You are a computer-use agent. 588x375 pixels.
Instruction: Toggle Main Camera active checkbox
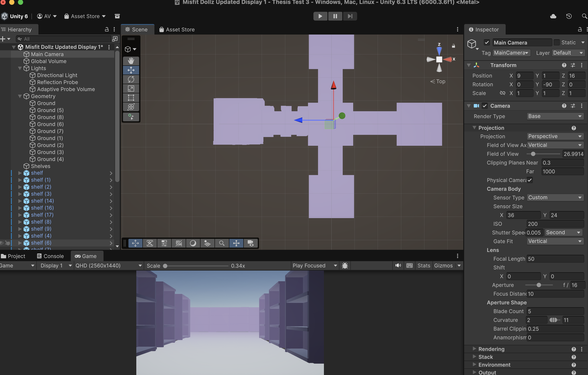tap(487, 43)
